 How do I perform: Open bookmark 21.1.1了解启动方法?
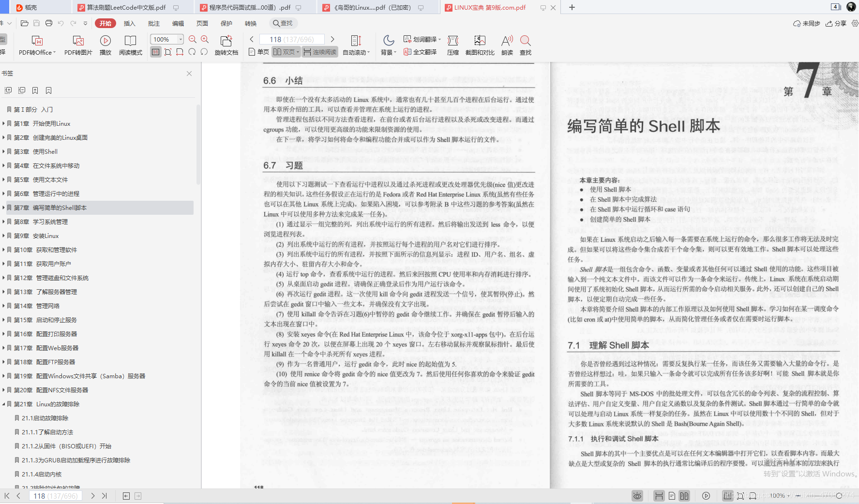point(47,432)
